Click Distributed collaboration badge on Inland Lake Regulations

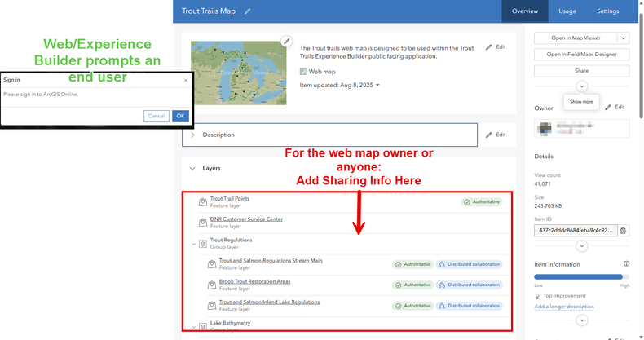coord(469,306)
